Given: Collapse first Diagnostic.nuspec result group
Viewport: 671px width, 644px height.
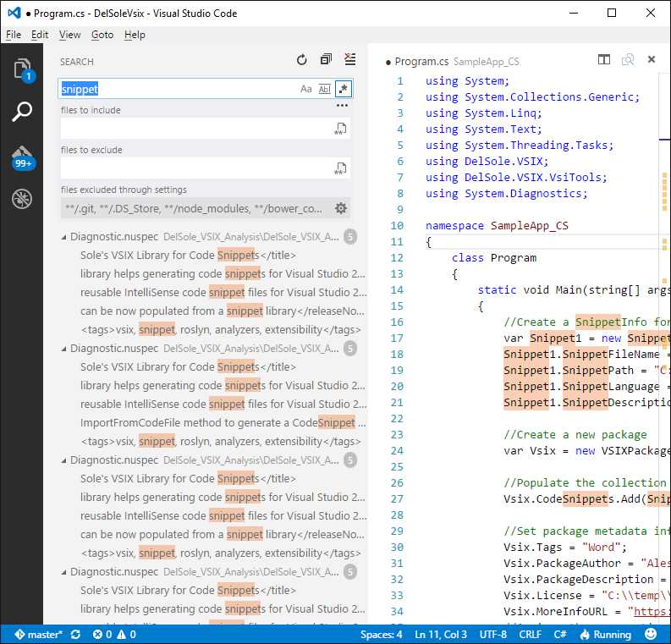Looking at the screenshot, I should point(63,237).
